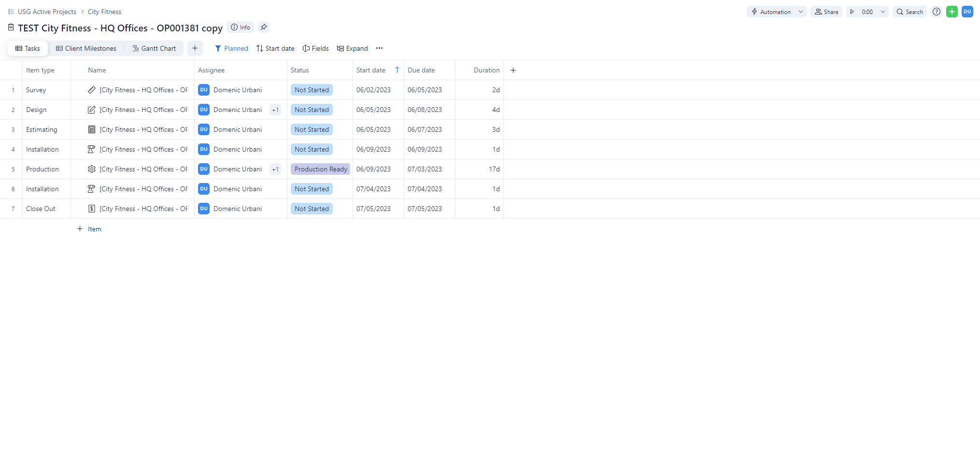980x451 pixels.
Task: Open Search
Action: pyautogui.click(x=910, y=12)
